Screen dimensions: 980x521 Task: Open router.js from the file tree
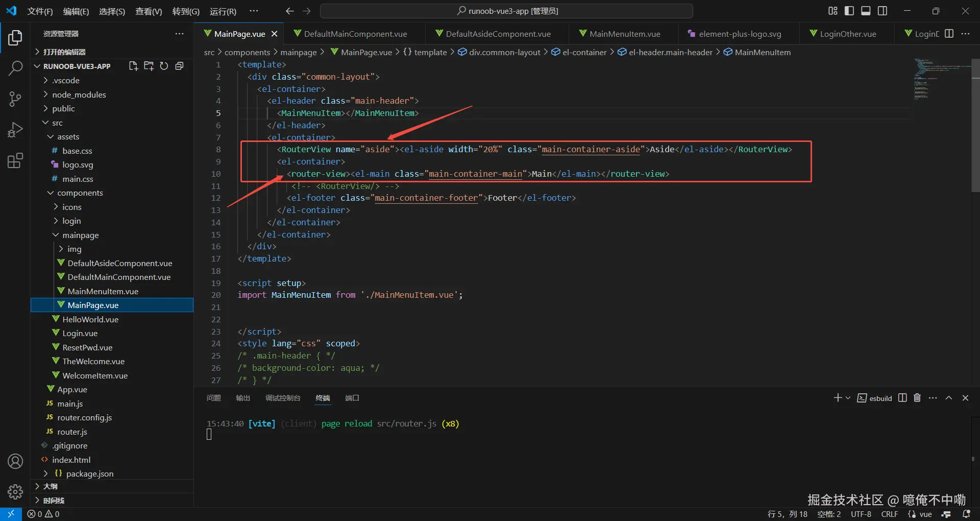point(72,432)
